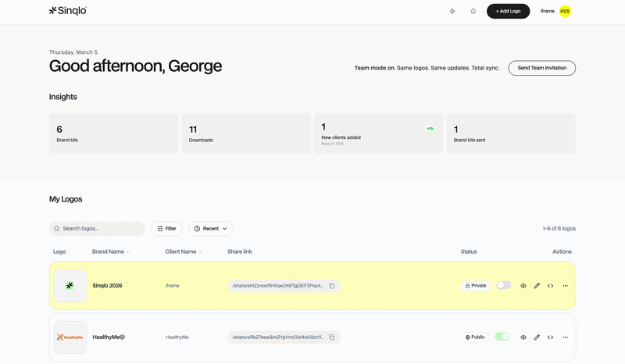Copy the HealthyMe share link

pyautogui.click(x=332, y=337)
